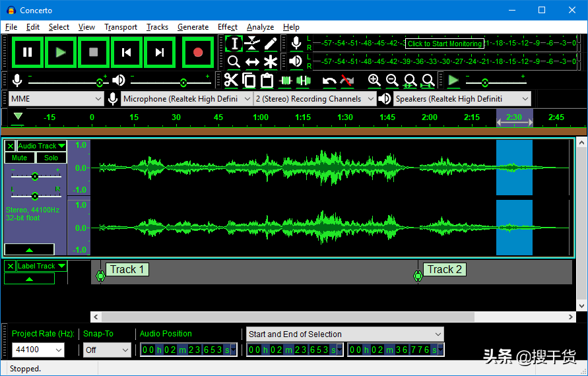Click the Play-at-Speed slider knob
Screen dimensions: 588x376
pyautogui.click(x=485, y=82)
